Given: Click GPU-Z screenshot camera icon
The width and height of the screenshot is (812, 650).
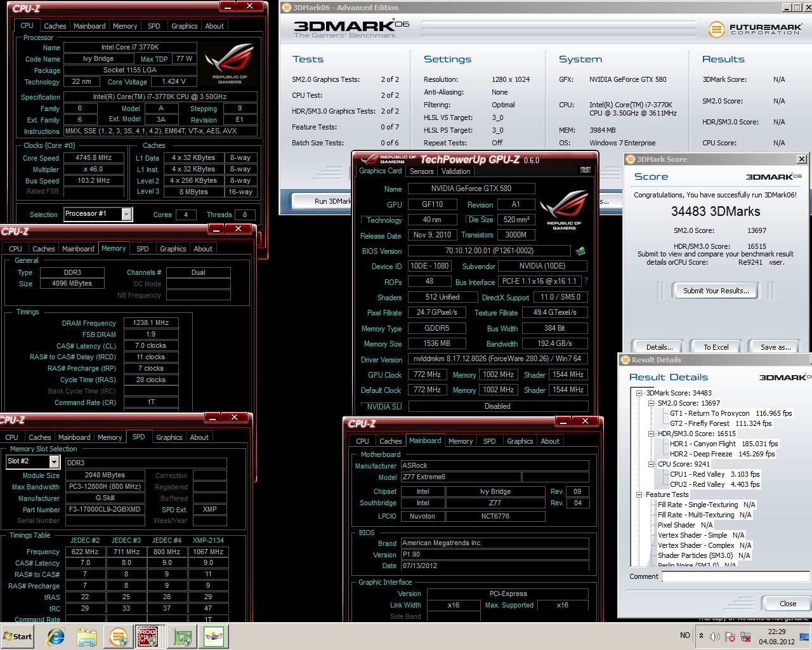Looking at the screenshot, I should [x=585, y=170].
